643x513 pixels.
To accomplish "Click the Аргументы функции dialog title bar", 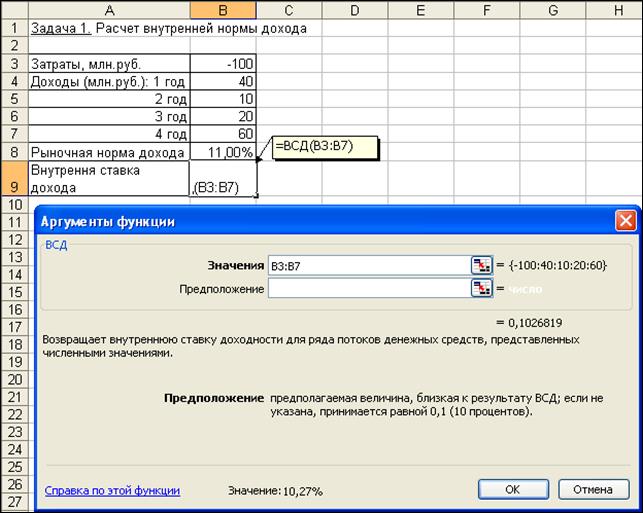I will 300,221.
